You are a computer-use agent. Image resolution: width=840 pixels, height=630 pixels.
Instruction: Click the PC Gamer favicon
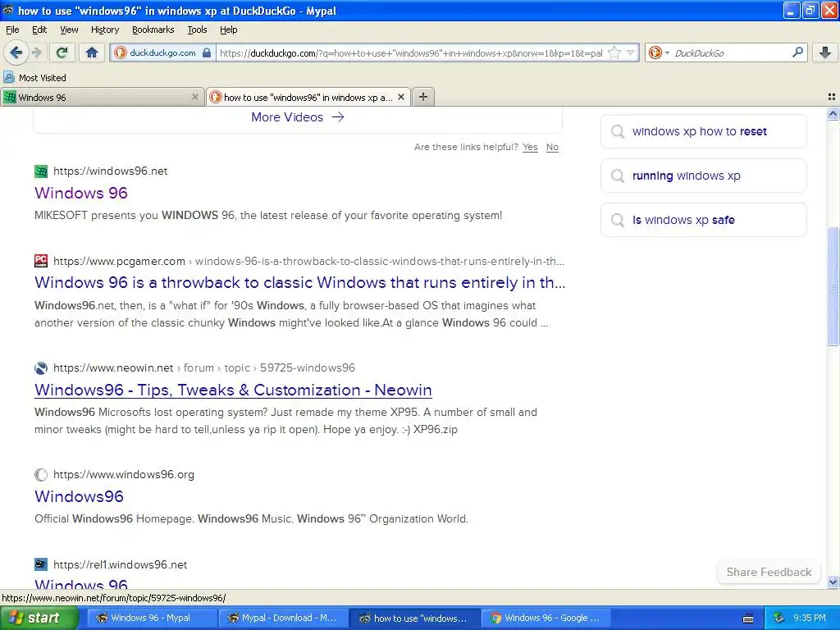41,261
